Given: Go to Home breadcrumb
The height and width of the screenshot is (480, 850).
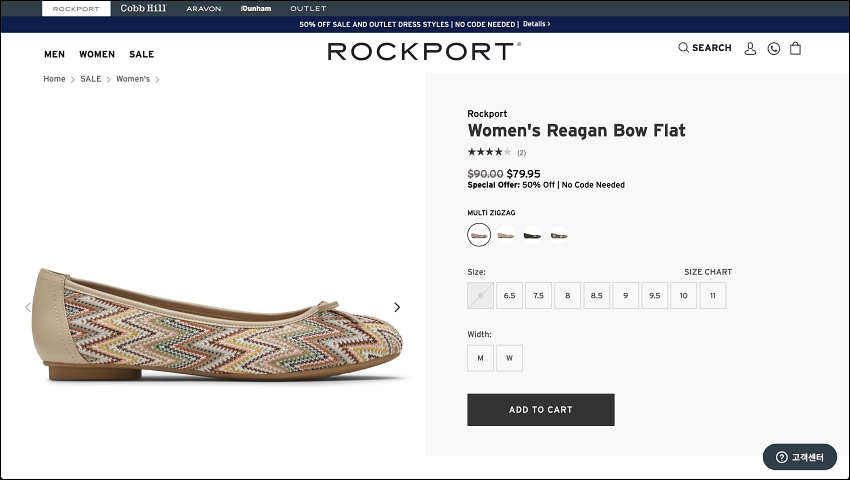Looking at the screenshot, I should click(54, 79).
